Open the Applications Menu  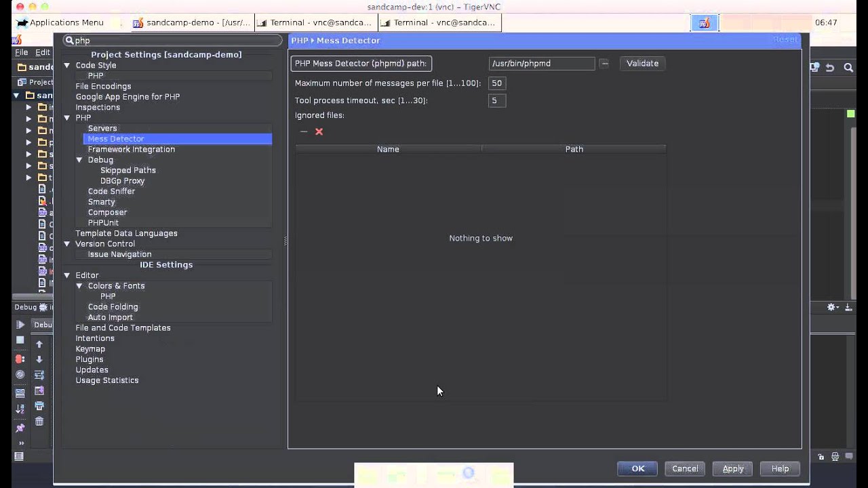(60, 22)
